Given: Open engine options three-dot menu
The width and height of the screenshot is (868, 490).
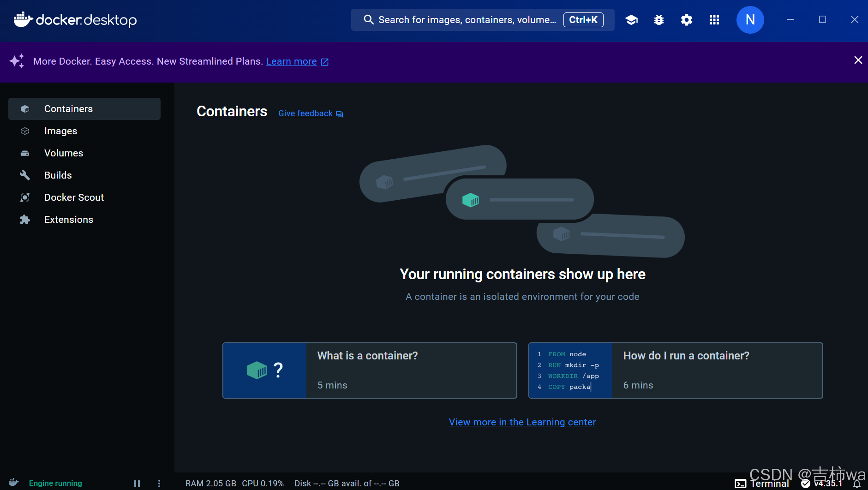Looking at the screenshot, I should pyautogui.click(x=159, y=484).
